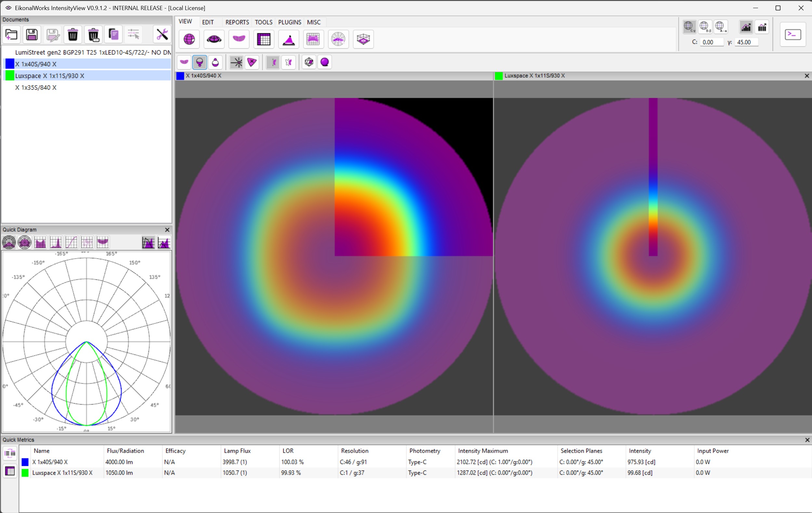Screen dimensions: 812x513
Task: Select the Quick Diagram purple bowl chart icon
Action: tap(102, 242)
